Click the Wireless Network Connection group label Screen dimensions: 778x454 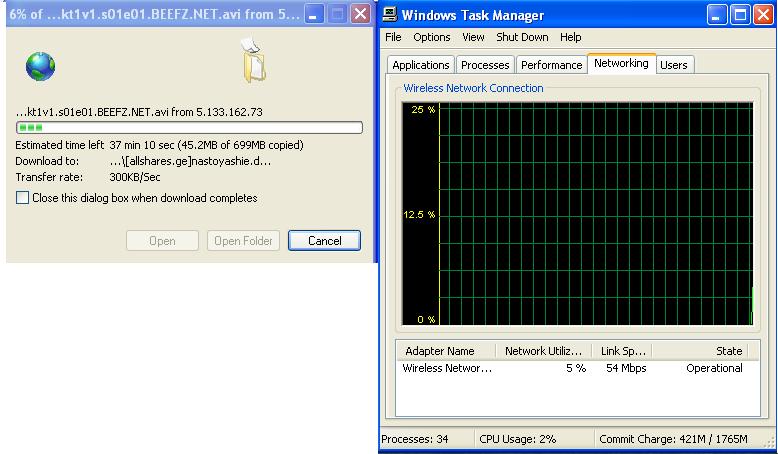(473, 88)
